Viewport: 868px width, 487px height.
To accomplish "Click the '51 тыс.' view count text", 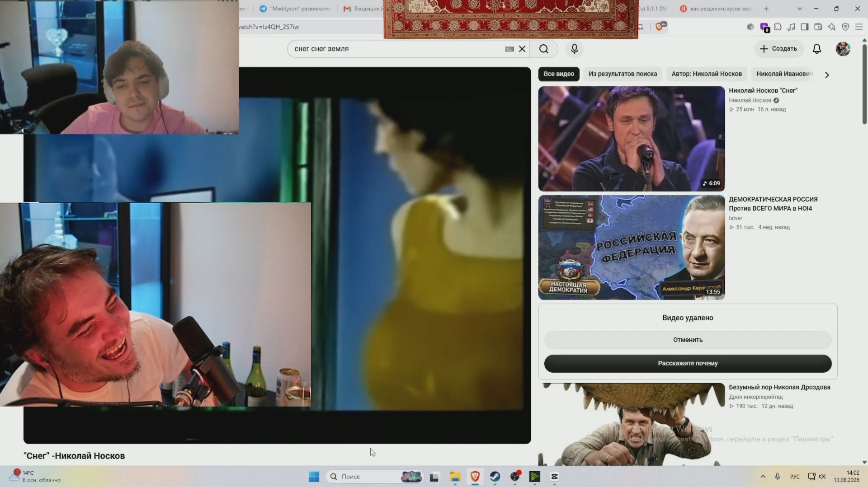I will 745,227.
